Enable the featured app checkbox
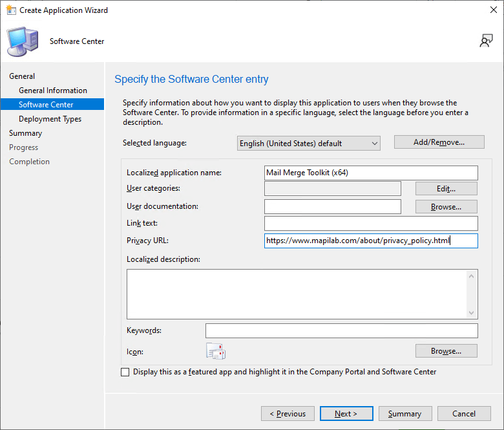Screen dimensions: 504x430 pyautogui.click(x=125, y=372)
